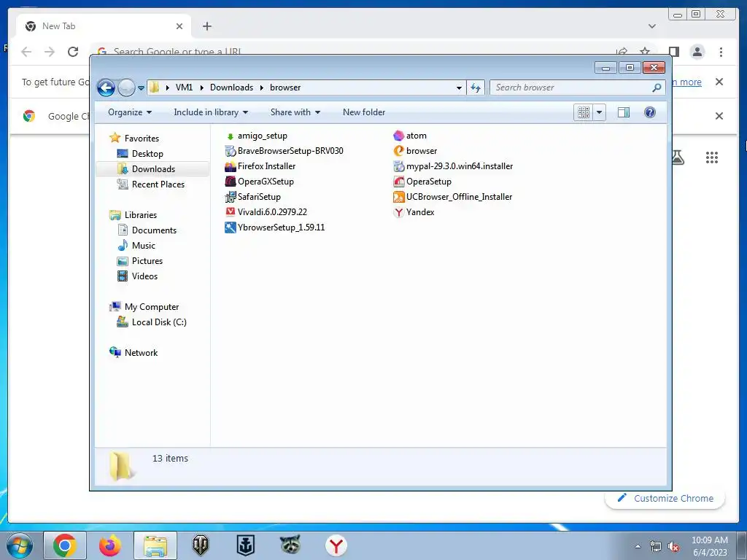Select the mypal-29.3.0.win64.installer file

click(x=453, y=166)
